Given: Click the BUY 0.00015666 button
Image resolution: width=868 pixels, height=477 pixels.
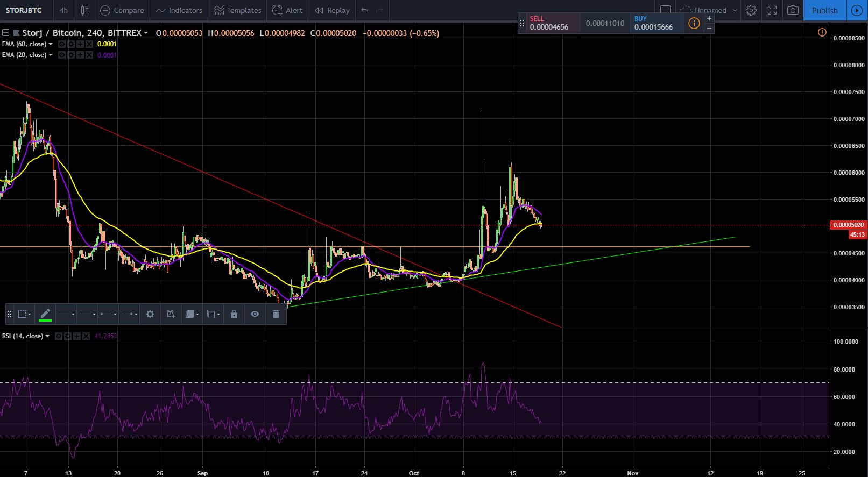Looking at the screenshot, I should [657, 23].
